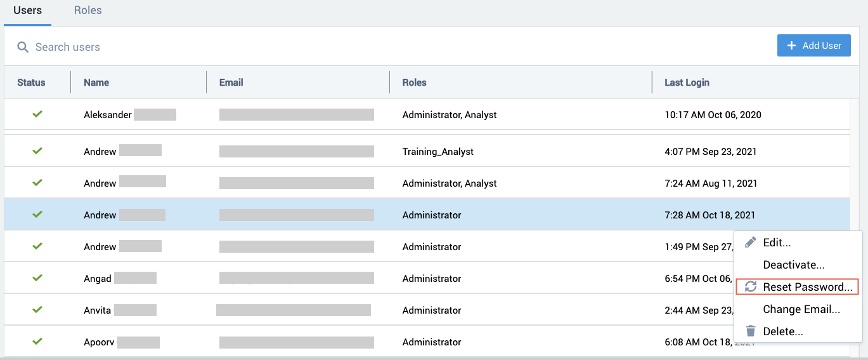Click the green checkmark status for Anvita
This screenshot has height=360, width=868.
37,310
